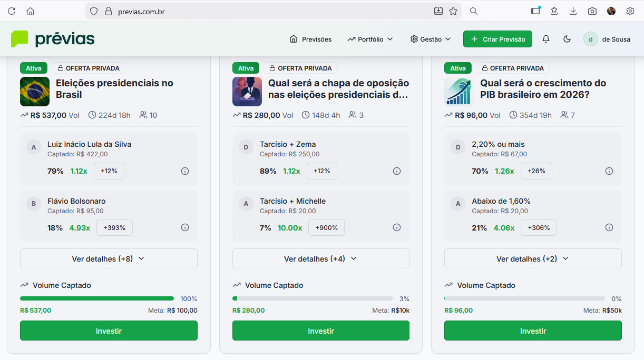Click the 3% Volume Captado progress bar
This screenshot has height=360, width=644.
[313, 298]
